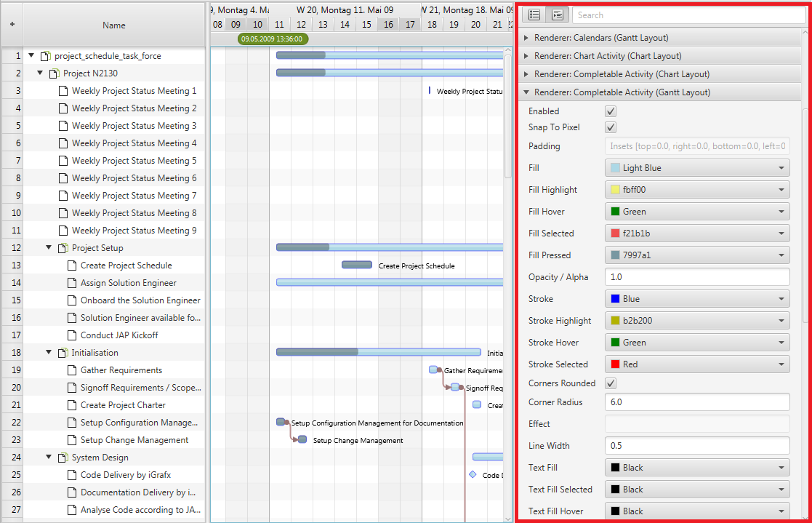The image size is (812, 523).
Task: Click the green 09.05.2009 time marker
Action: (273, 39)
